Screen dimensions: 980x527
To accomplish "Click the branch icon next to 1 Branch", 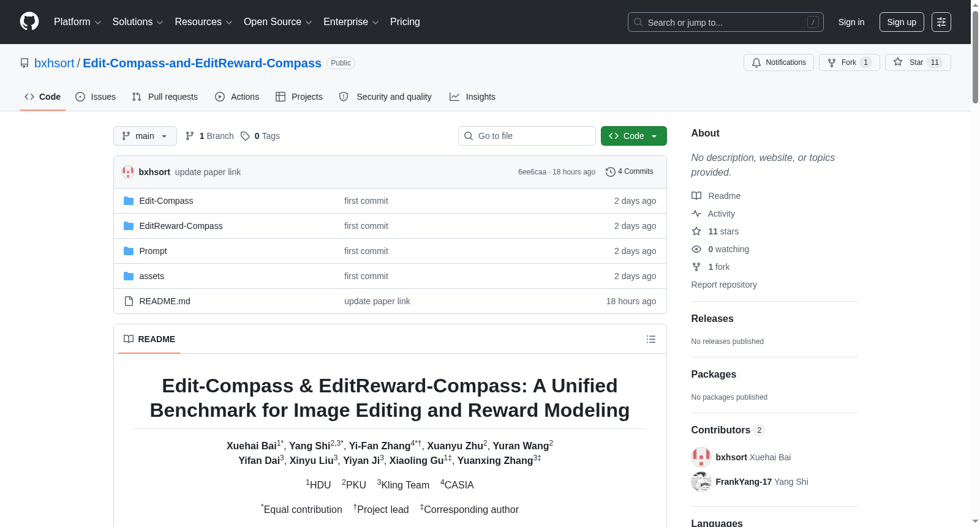I will point(190,136).
